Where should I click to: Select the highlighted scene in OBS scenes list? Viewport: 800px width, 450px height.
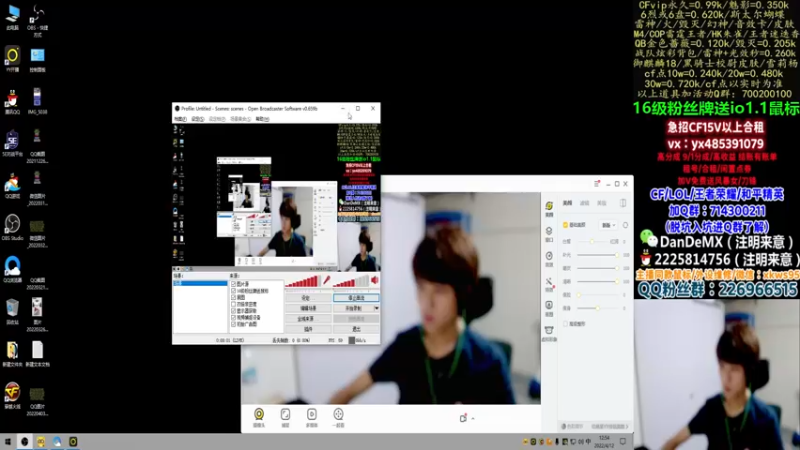[200, 283]
